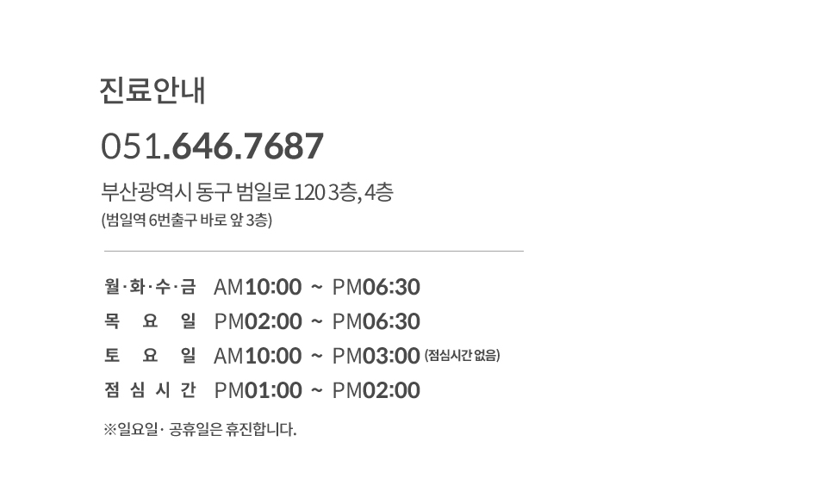Click the 토요일 schedule label
Viewport: 827px width, 504px height.
point(150,356)
